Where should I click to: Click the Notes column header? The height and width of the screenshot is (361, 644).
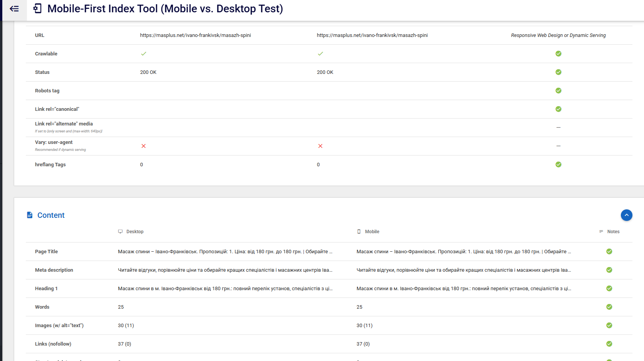[x=613, y=232]
